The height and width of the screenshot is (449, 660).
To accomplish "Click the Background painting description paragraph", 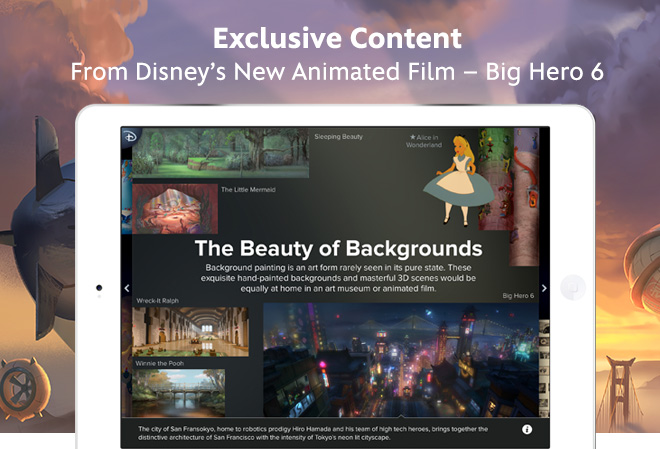I will pos(338,278).
